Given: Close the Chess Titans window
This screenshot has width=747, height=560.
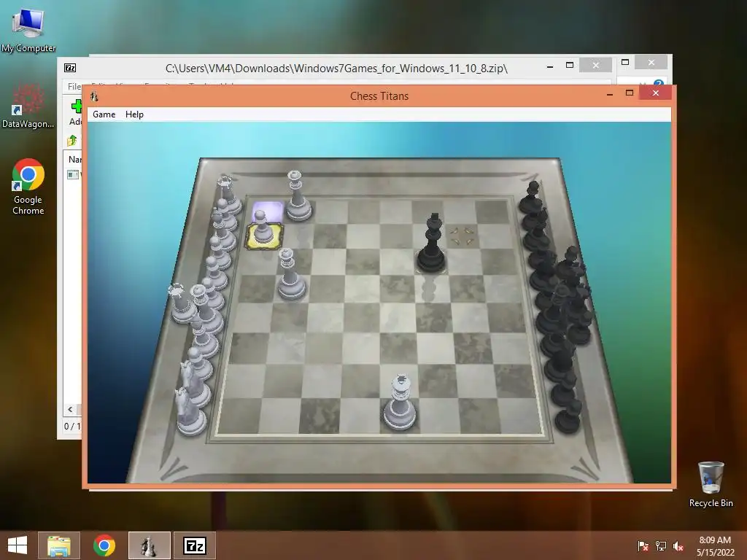Looking at the screenshot, I should 656,93.
